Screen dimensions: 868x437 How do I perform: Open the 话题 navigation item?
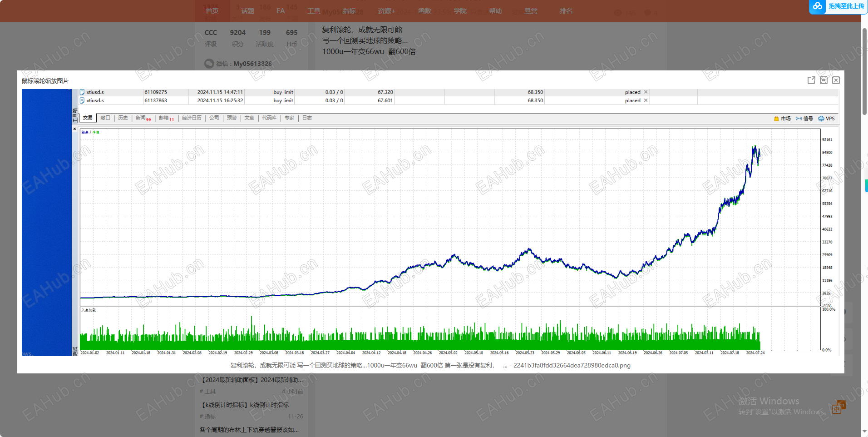coord(247,11)
